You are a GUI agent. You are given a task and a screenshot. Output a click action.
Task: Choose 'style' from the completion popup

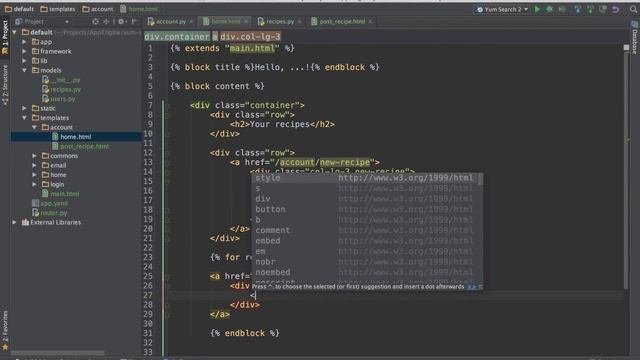click(364, 178)
